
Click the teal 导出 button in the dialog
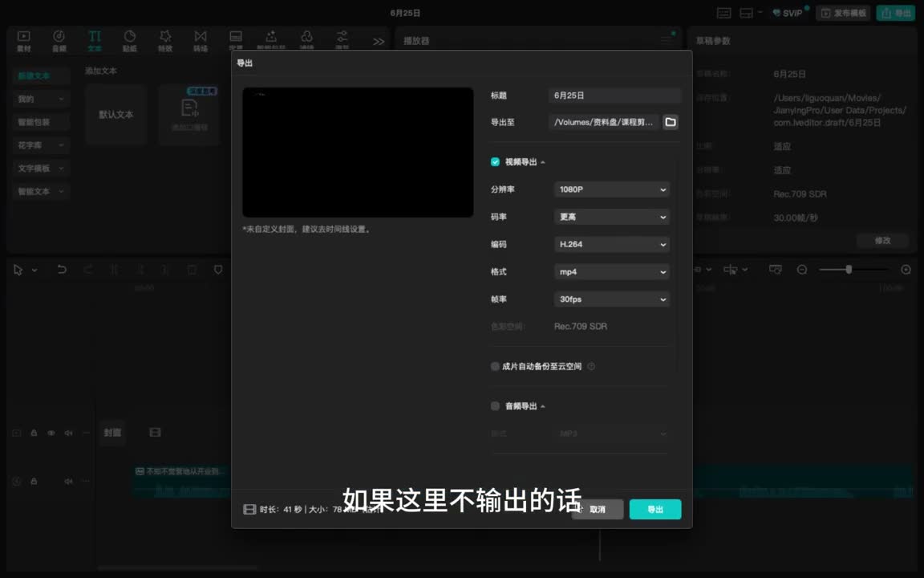[655, 509]
